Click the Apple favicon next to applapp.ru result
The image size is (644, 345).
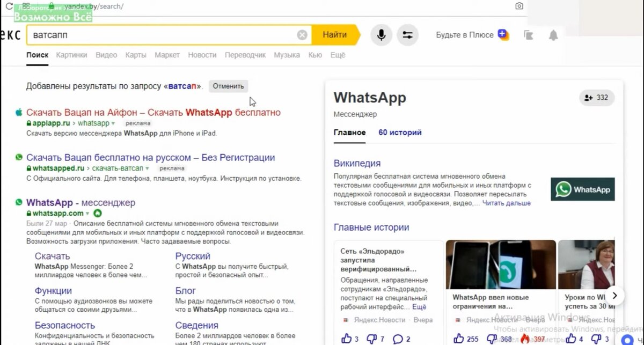coord(19,112)
